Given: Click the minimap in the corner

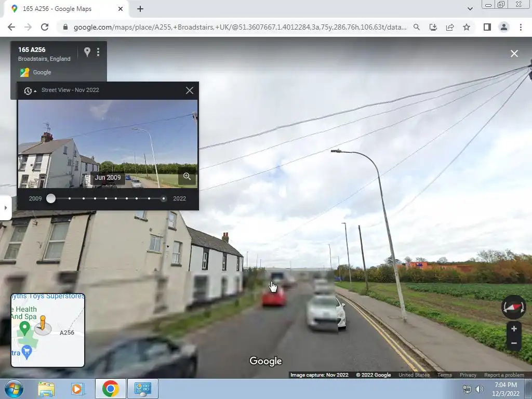Looking at the screenshot, I should point(48,330).
